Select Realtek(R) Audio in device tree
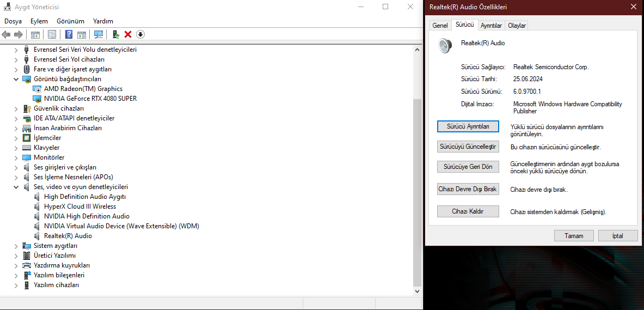The width and height of the screenshot is (644, 310). 68,236
